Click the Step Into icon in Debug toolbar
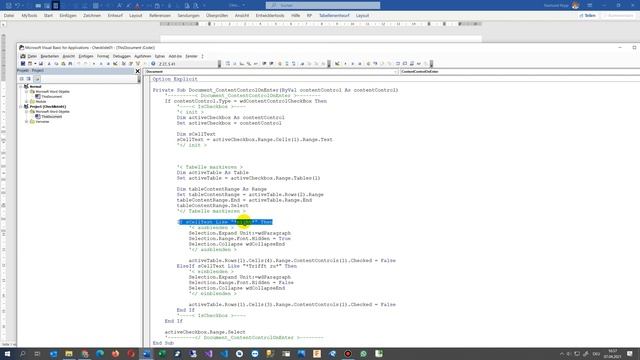This screenshot has height=360, width=640. (x=375, y=64)
